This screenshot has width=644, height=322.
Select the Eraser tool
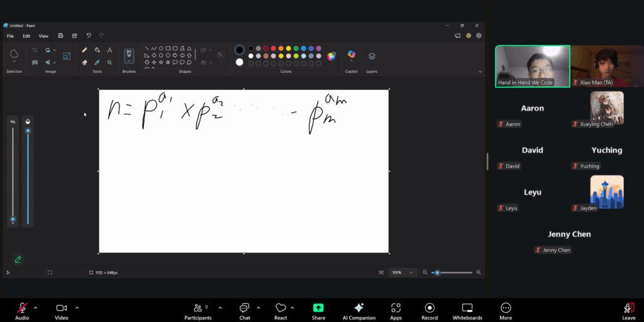point(84,62)
